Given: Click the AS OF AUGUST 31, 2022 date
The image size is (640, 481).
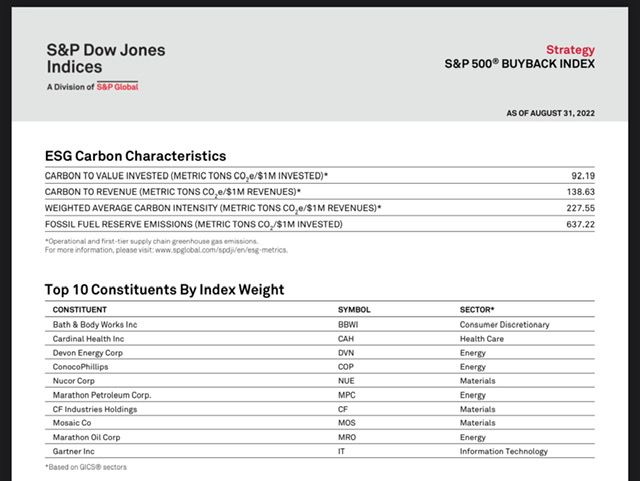Looking at the screenshot, I should pos(550,113).
